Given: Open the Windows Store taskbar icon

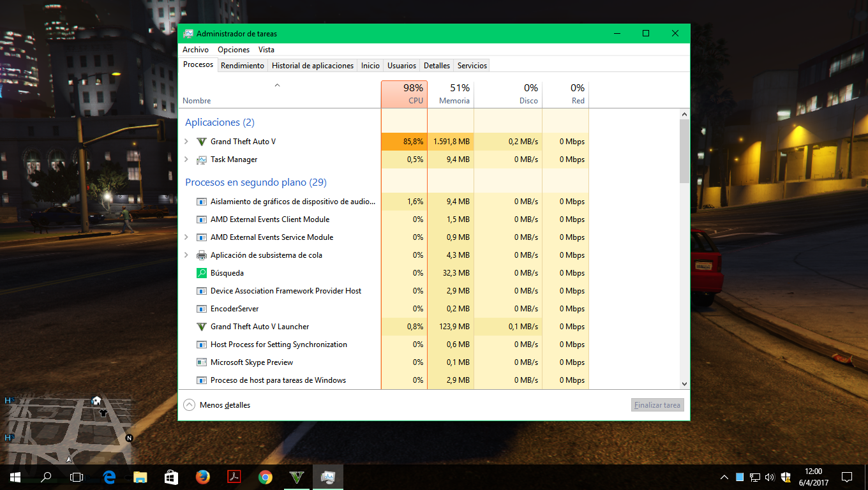Looking at the screenshot, I should [x=172, y=477].
